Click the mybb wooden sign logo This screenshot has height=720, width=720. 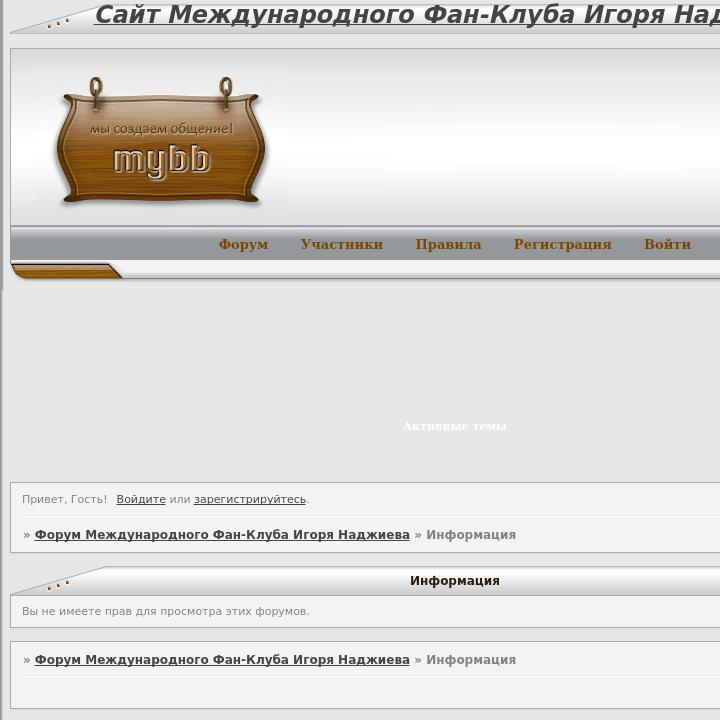click(x=160, y=140)
